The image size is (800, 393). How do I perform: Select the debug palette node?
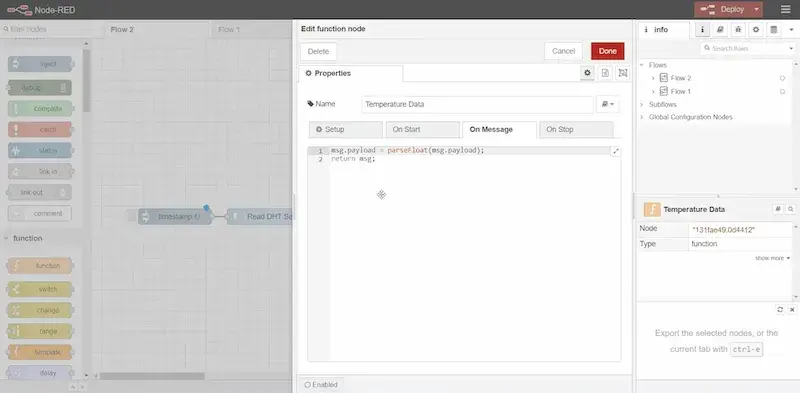(40, 88)
